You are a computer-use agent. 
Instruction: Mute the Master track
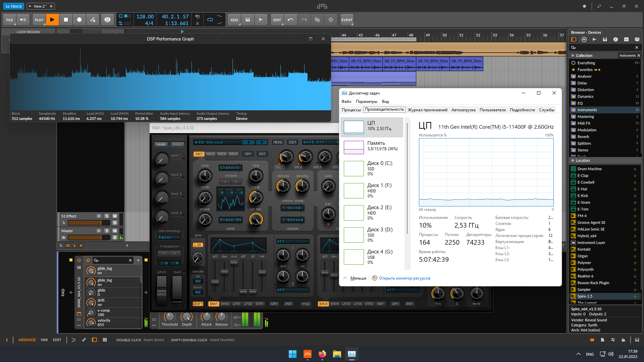pos(115,231)
